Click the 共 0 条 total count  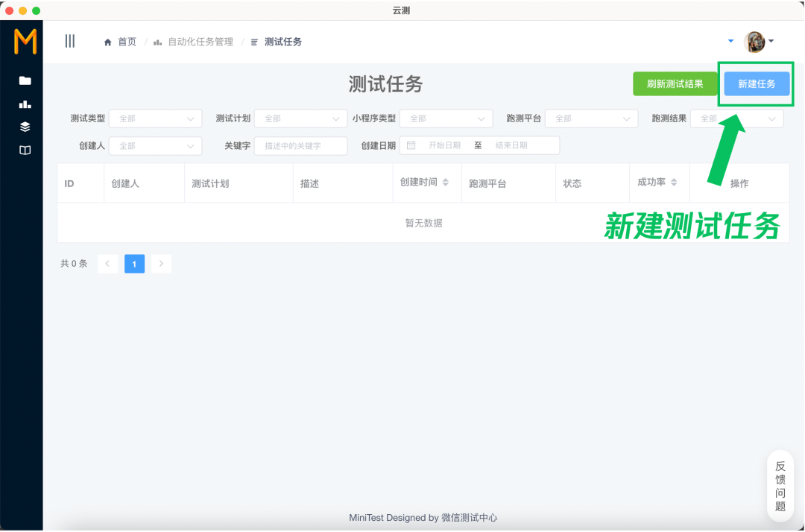pyautogui.click(x=74, y=264)
